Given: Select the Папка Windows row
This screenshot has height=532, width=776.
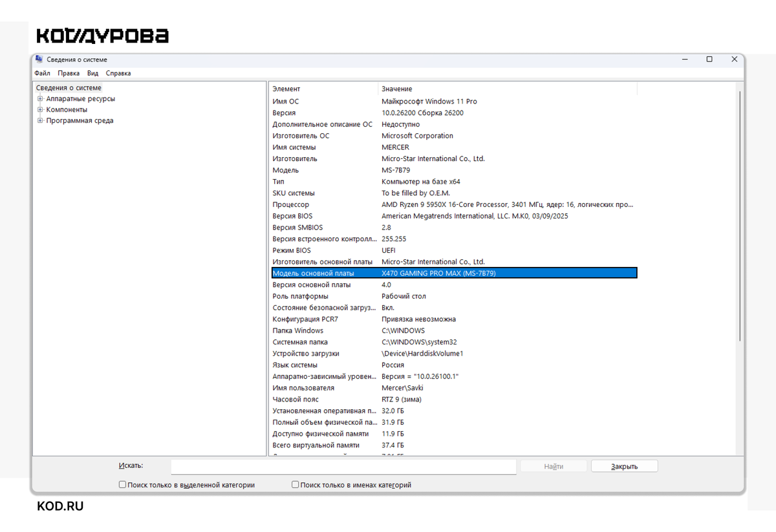Looking at the screenshot, I should tap(453, 330).
